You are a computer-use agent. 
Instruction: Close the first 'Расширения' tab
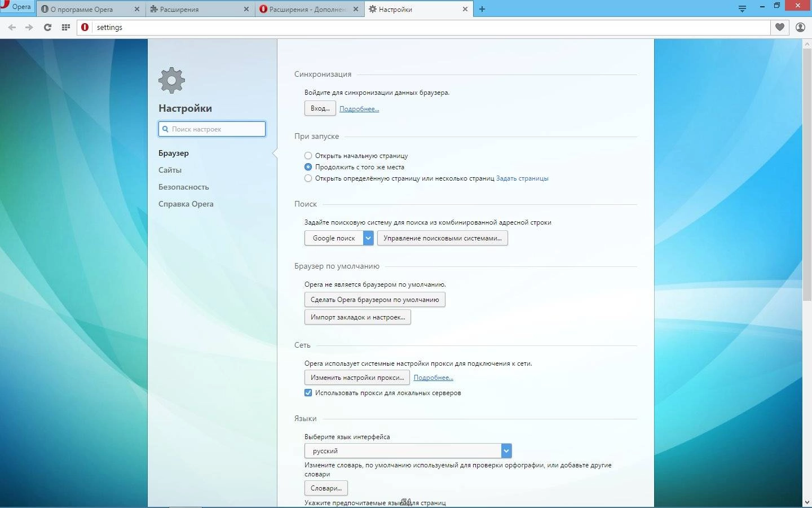pyautogui.click(x=246, y=9)
